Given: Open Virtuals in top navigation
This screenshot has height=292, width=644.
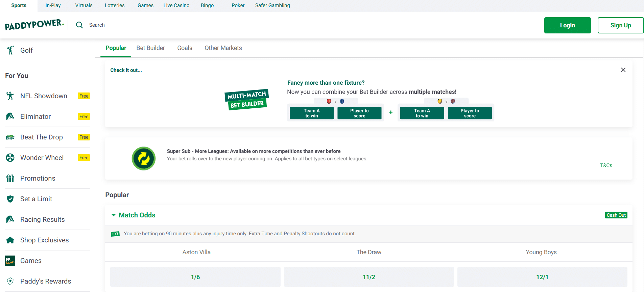Looking at the screenshot, I should point(84,5).
